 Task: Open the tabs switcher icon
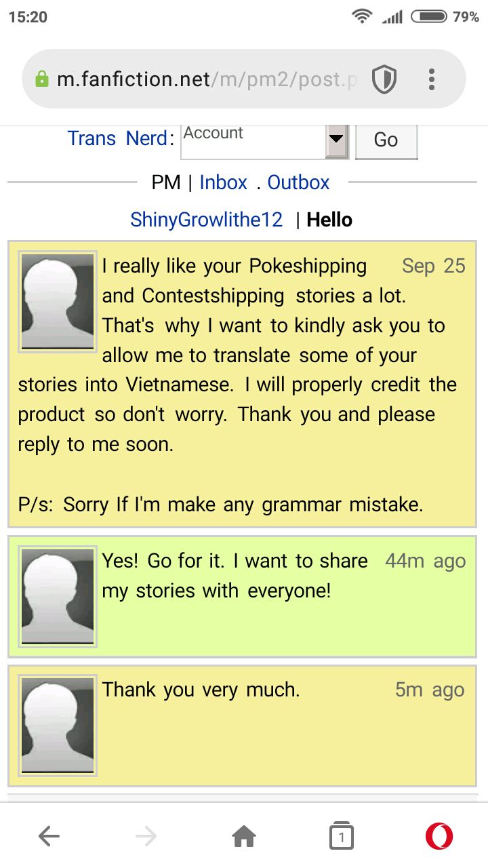(x=341, y=837)
